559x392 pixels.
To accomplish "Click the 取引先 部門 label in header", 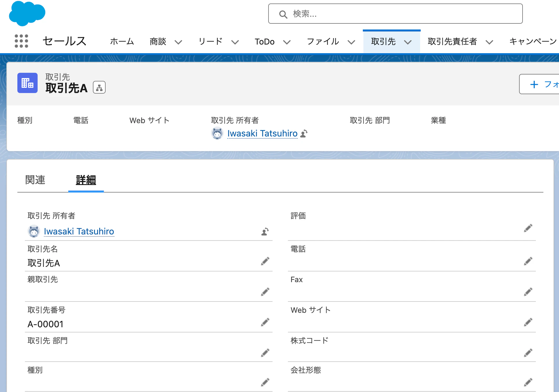I will (x=370, y=120).
